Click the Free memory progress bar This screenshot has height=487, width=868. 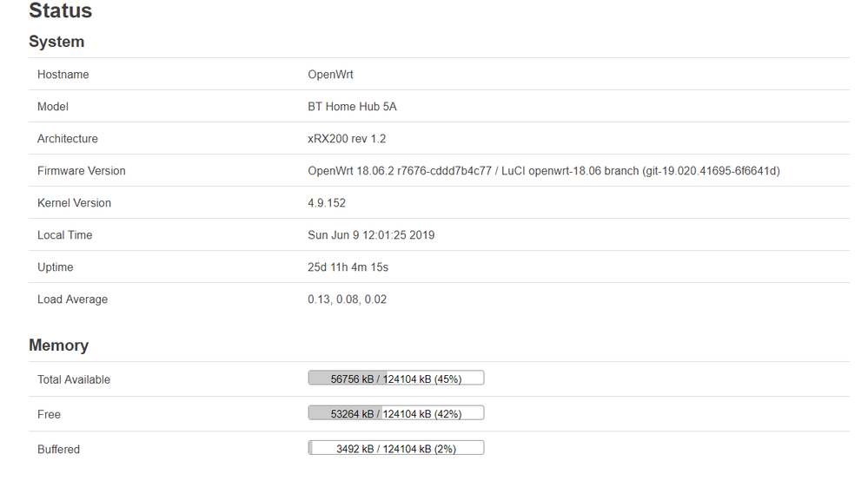395,413
